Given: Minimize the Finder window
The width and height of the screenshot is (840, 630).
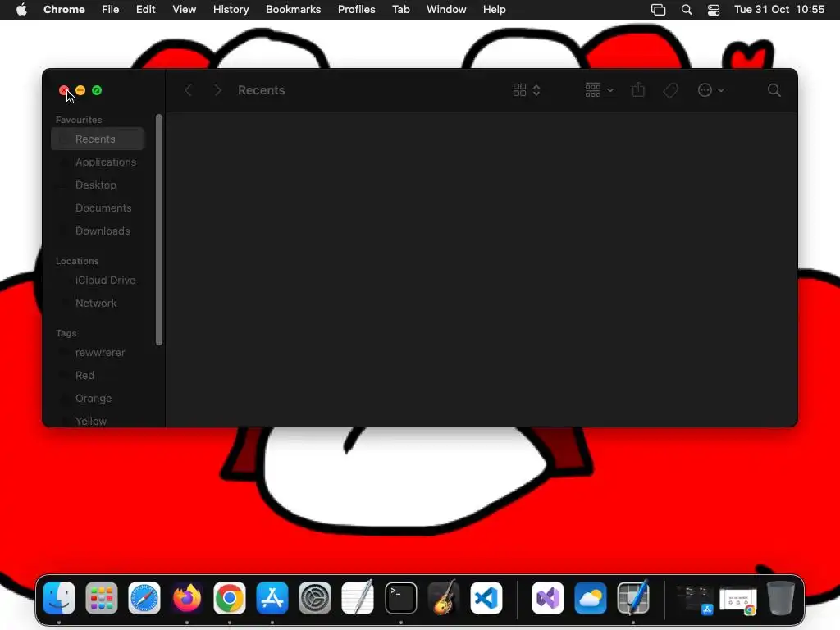Looking at the screenshot, I should 80,90.
